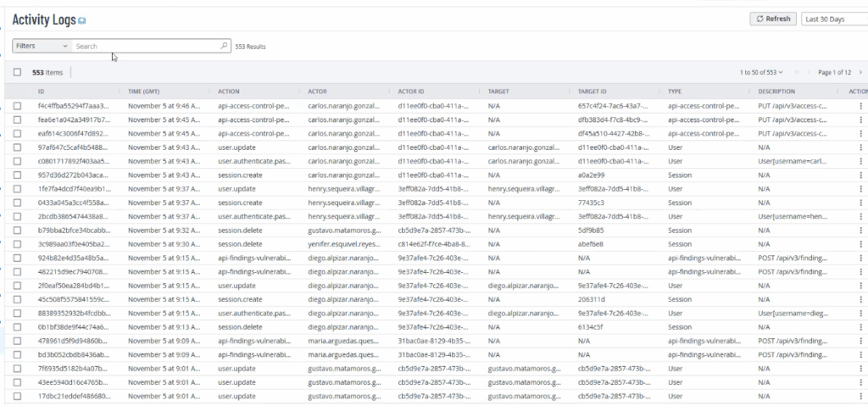Screen dimensions: 868x406
Task: Tick the select-all checkbox by 553 Items
Action: [x=18, y=72]
